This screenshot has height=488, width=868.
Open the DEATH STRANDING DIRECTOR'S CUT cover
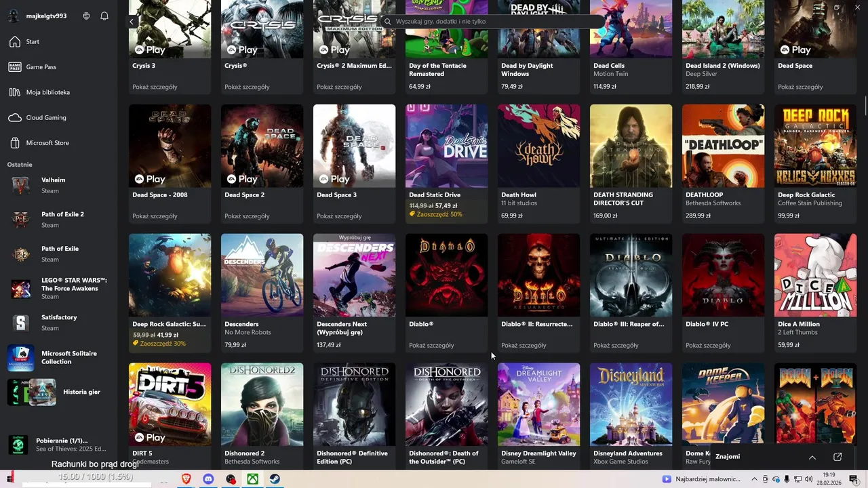tap(631, 146)
